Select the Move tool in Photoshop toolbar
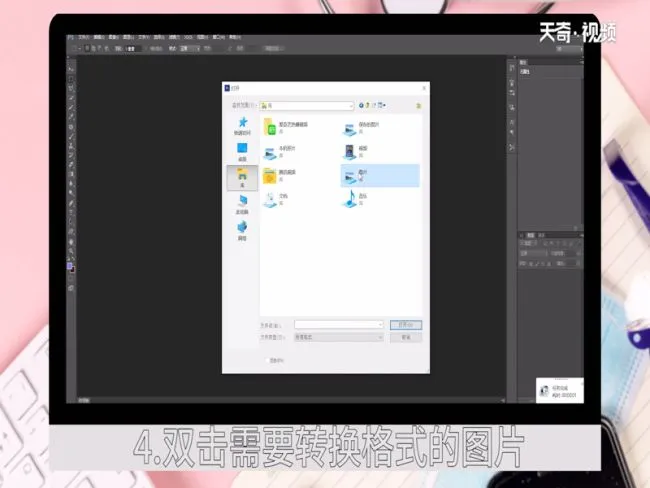The width and height of the screenshot is (650, 488). click(71, 69)
